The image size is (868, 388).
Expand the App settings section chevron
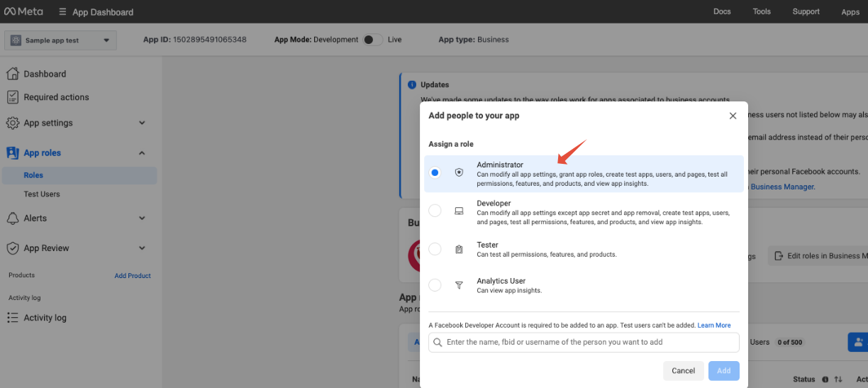coord(142,123)
